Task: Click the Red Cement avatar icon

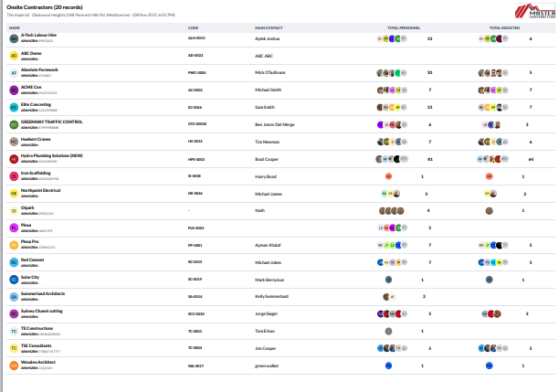Action: [x=14, y=262]
